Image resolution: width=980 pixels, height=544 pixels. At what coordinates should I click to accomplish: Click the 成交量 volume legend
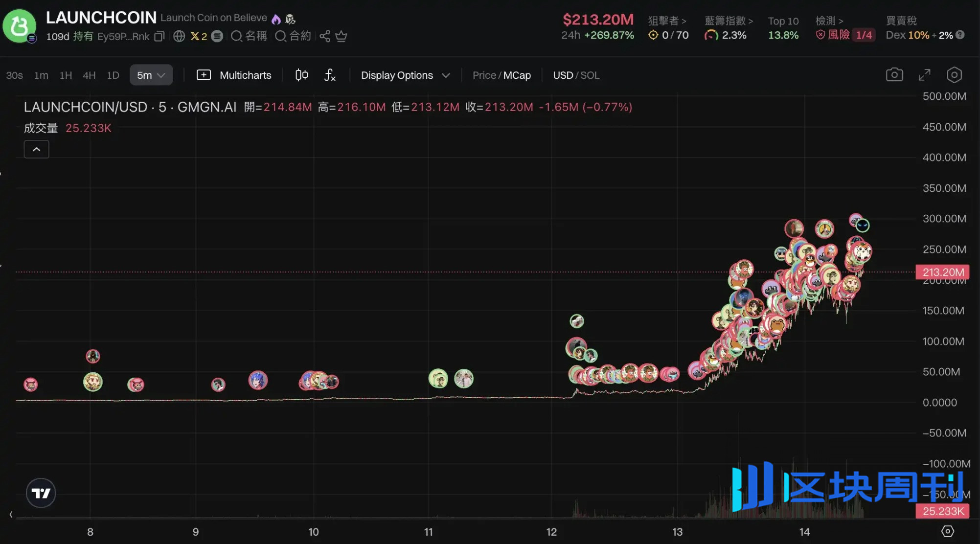(x=68, y=128)
